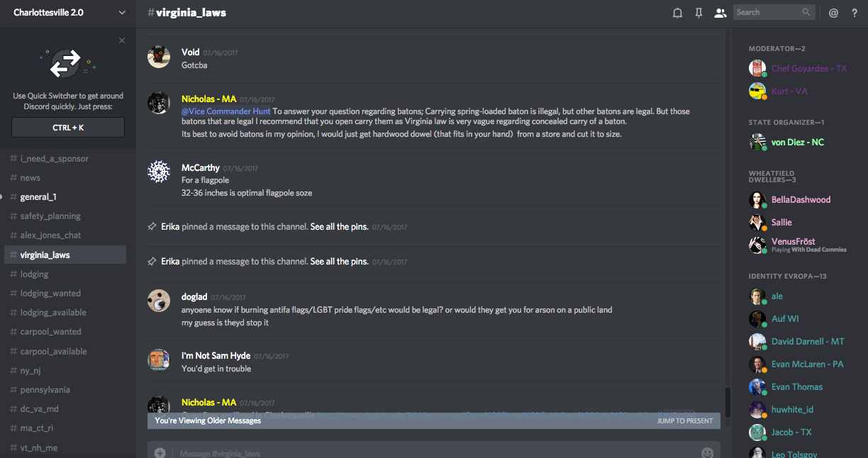This screenshot has width=868, height=458.
Task: Click doglad's avatar in the chat
Action: [159, 301]
